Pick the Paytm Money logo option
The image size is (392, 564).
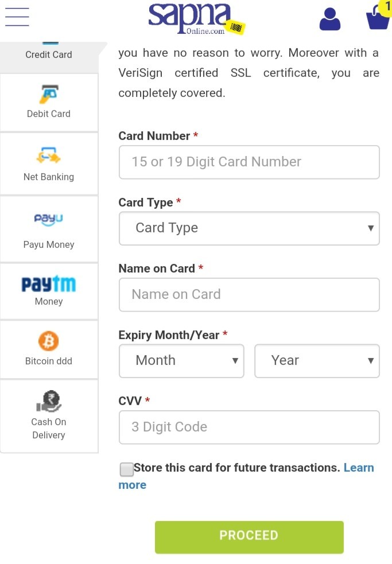49,284
